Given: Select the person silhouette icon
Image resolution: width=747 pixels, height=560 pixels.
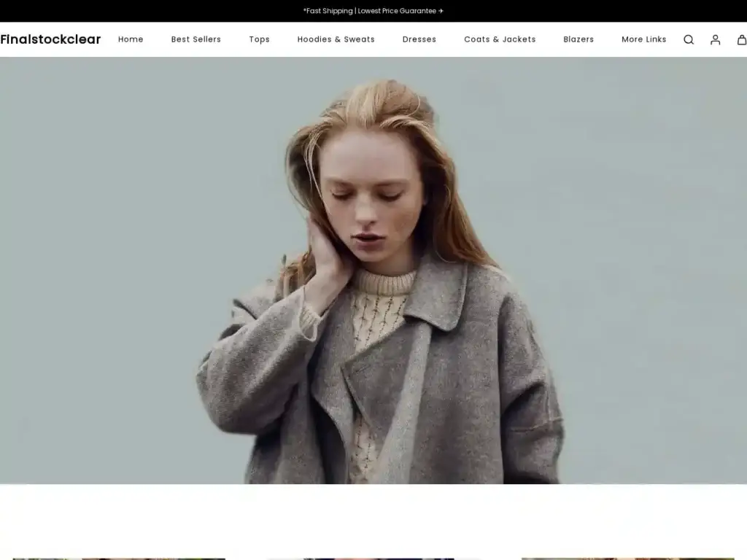Looking at the screenshot, I should click(716, 39).
